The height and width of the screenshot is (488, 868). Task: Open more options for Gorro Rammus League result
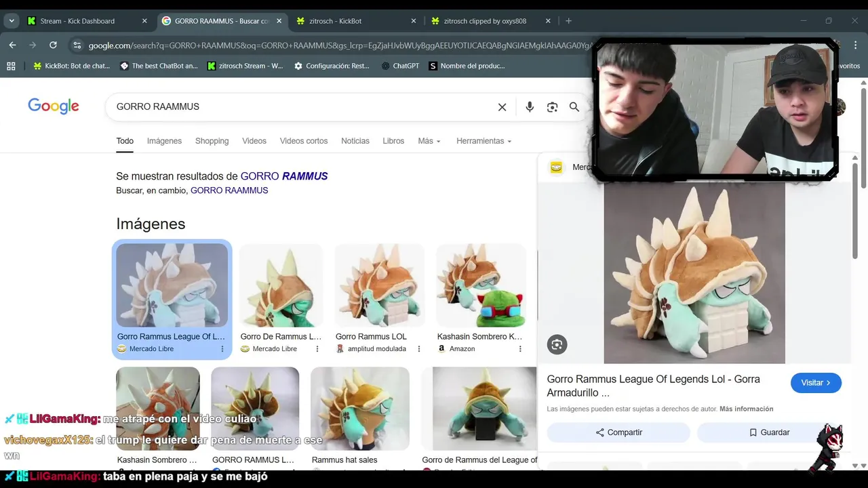[x=222, y=349]
